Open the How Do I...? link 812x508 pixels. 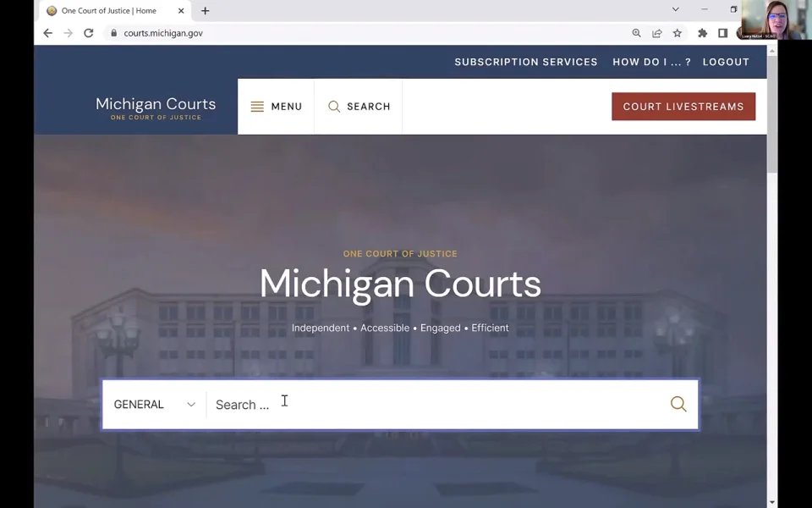pyautogui.click(x=652, y=62)
